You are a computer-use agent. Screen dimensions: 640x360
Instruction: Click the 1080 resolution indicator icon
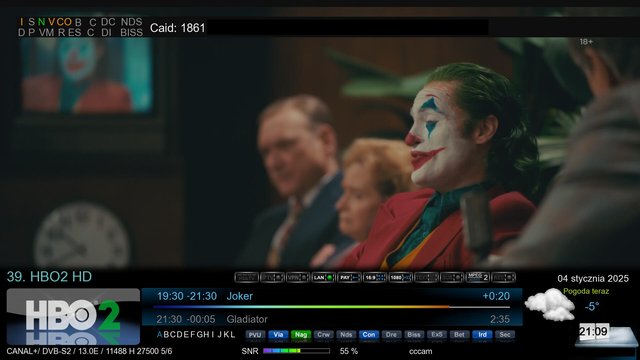pos(400,278)
